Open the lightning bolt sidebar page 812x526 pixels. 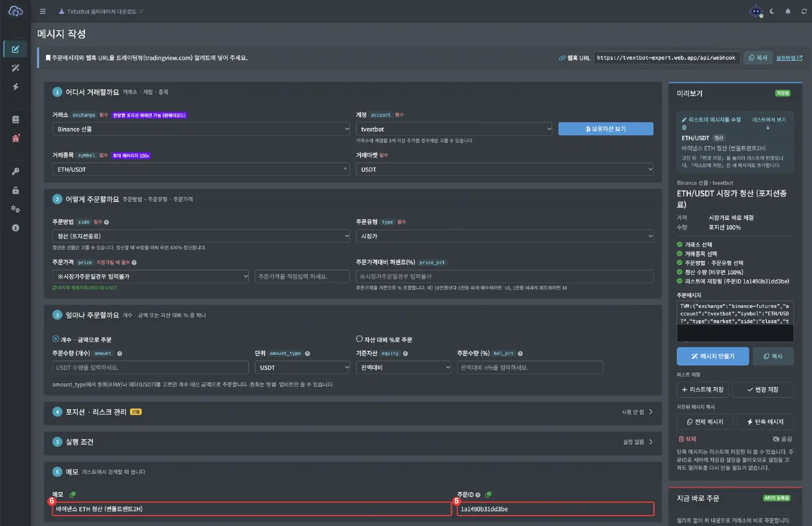coord(16,86)
